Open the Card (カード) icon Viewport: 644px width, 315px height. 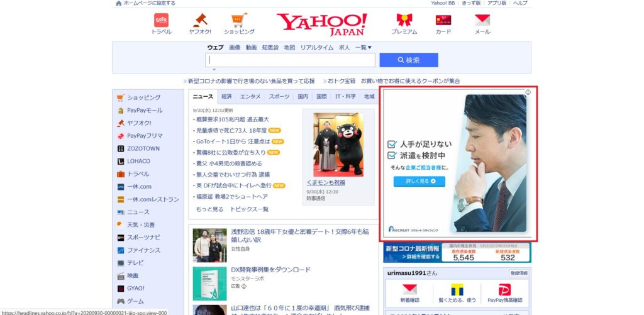point(443,20)
